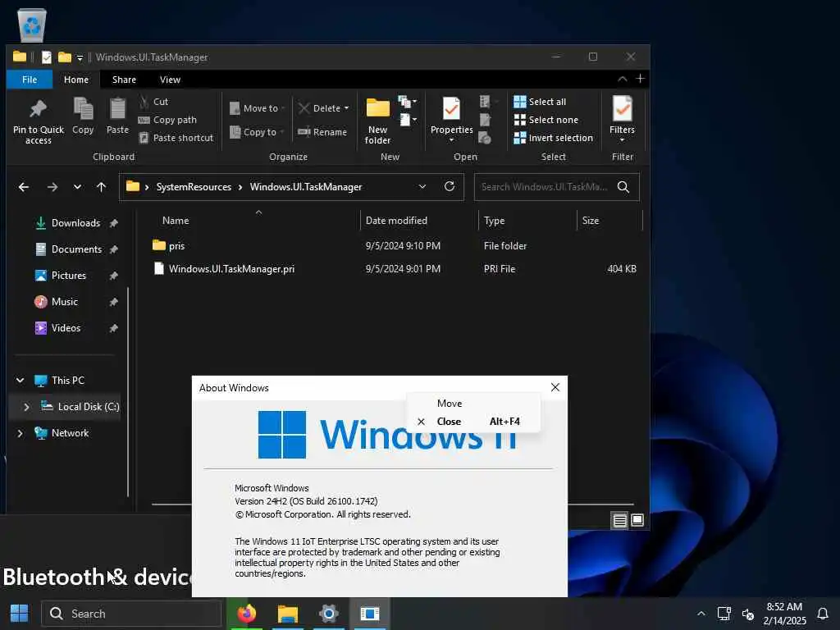Go up one folder level

click(101, 187)
